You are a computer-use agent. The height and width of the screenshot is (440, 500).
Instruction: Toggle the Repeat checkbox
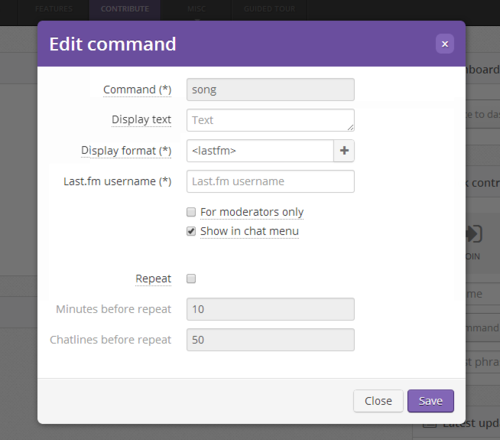point(191,278)
